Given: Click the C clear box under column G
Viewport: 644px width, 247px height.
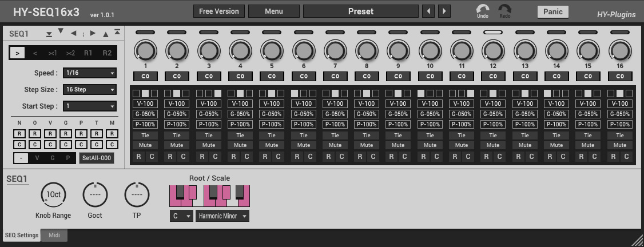Looking at the screenshot, I should tap(66, 145).
